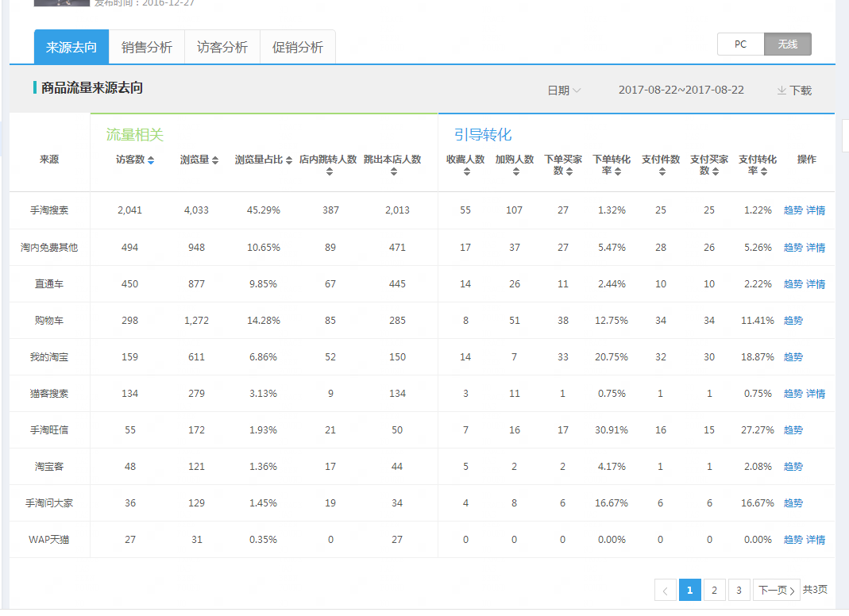Open 趋势 for 猫客搜索 row
The height and width of the screenshot is (616, 849).
click(x=793, y=394)
